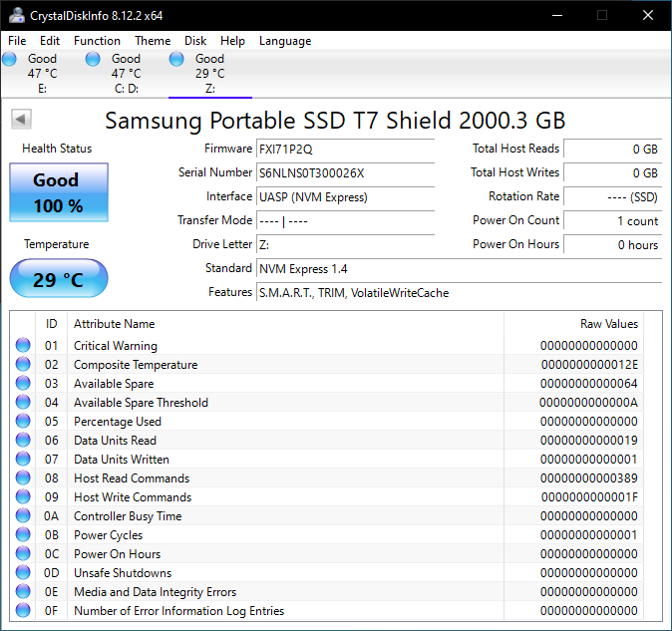Image resolution: width=672 pixels, height=631 pixels.
Task: Click the Critical Warning status orb
Action: point(23,345)
